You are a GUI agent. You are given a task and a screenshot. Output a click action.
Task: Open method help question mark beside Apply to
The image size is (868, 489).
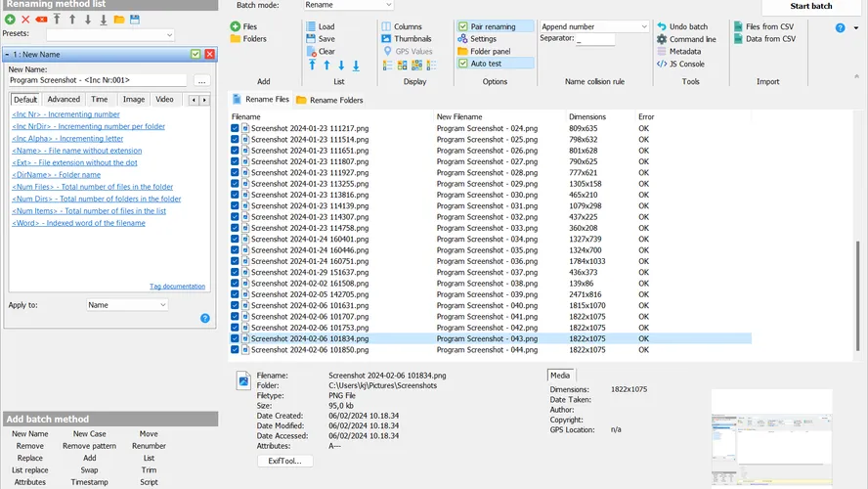pyautogui.click(x=205, y=318)
